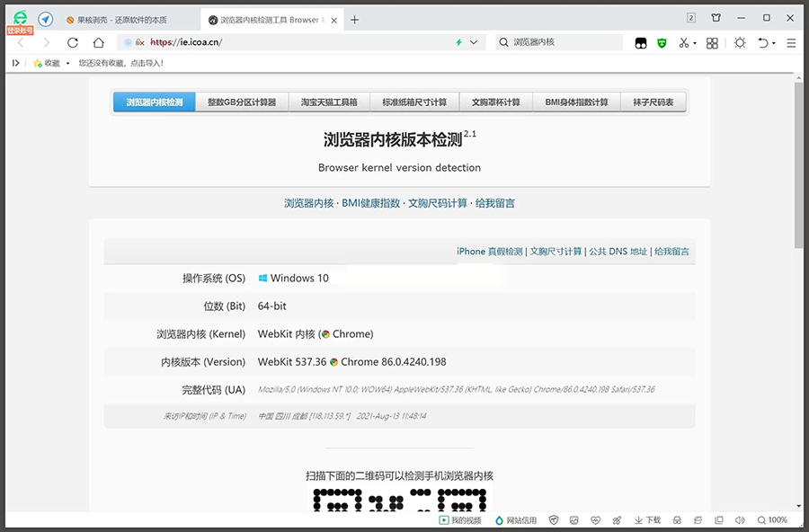Expand the address bar dropdown chevron

(474, 42)
